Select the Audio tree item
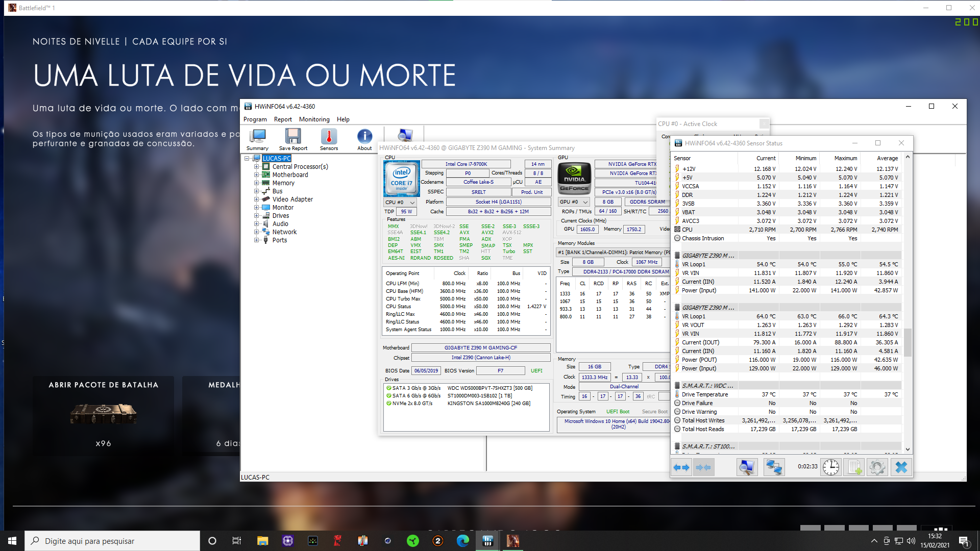The image size is (980, 551). pos(280,224)
